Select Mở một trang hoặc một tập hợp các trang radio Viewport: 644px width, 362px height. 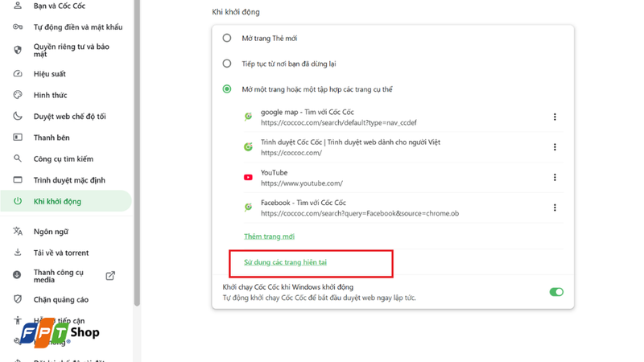227,89
